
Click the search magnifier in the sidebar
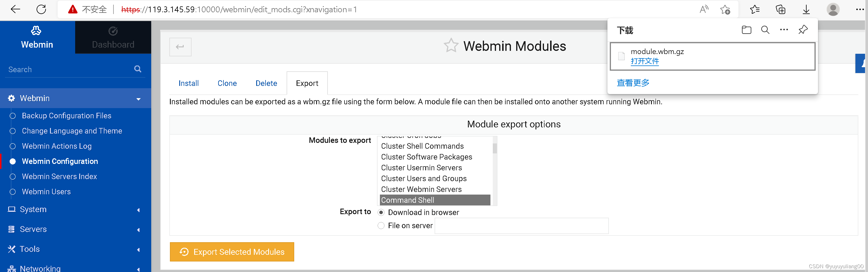(x=138, y=69)
